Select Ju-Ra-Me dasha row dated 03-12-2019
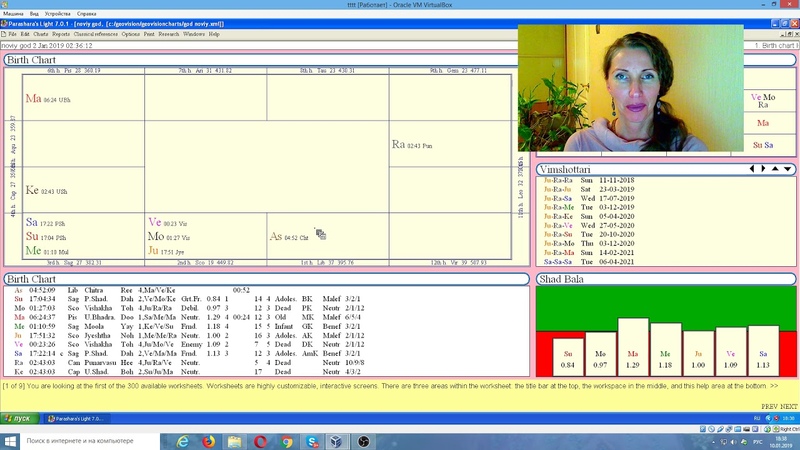Screen dimensions: 800x450 click(589, 207)
